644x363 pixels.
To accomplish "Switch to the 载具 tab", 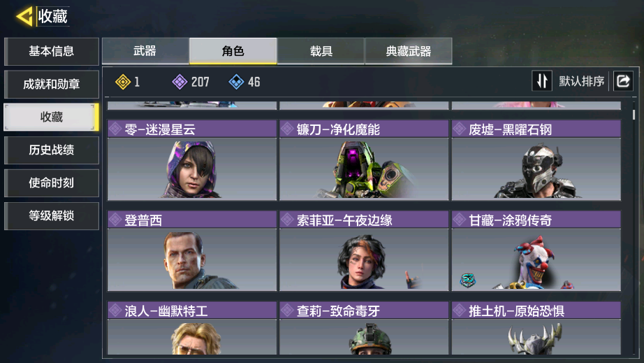I will coord(321,51).
